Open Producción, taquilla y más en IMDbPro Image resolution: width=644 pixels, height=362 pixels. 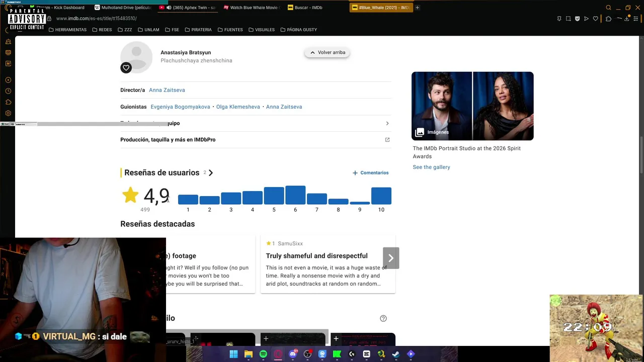coord(168,140)
